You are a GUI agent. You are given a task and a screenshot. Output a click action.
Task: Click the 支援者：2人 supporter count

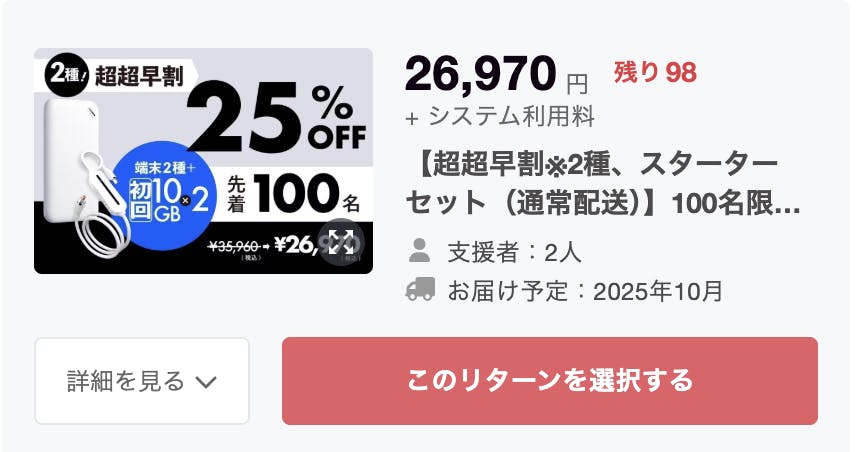[x=509, y=250]
